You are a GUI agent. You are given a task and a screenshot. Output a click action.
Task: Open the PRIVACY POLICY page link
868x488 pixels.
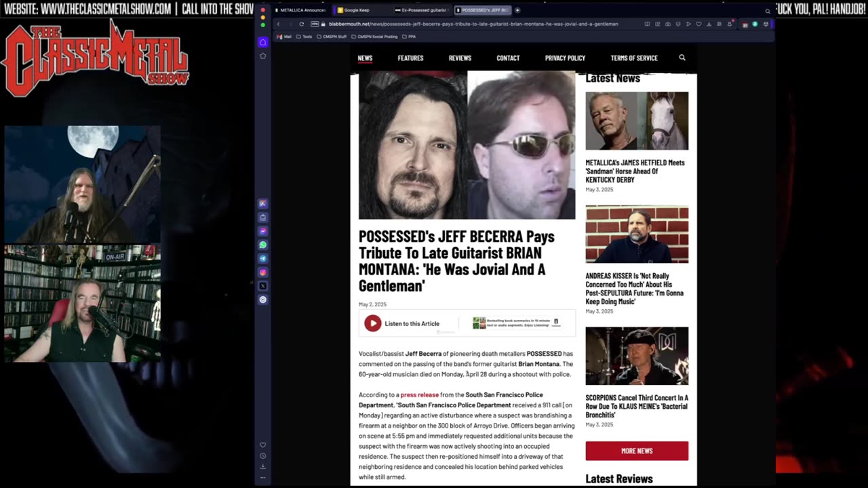pos(565,58)
